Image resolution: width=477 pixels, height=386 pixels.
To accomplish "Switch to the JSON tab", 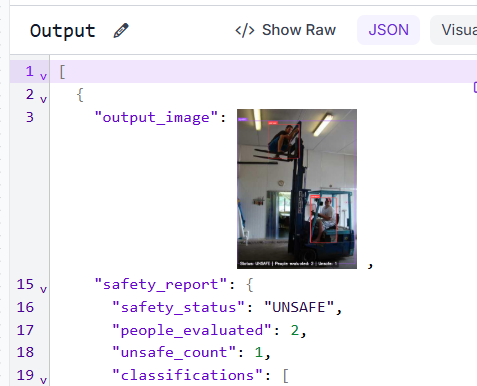I will point(388,30).
